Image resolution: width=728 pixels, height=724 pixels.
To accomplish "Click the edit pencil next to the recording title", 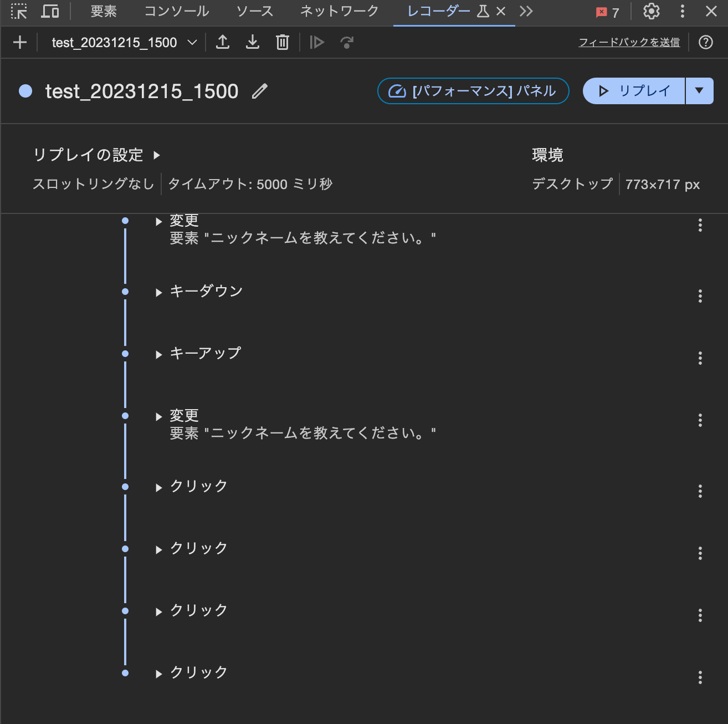I will (x=259, y=91).
